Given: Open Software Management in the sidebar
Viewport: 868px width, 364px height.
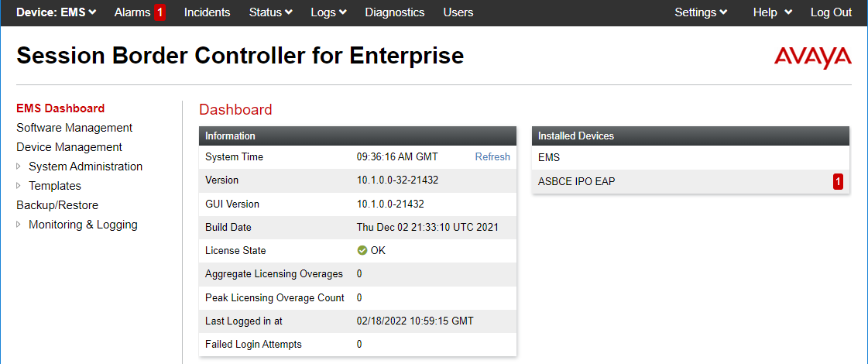Looking at the screenshot, I should tap(74, 128).
